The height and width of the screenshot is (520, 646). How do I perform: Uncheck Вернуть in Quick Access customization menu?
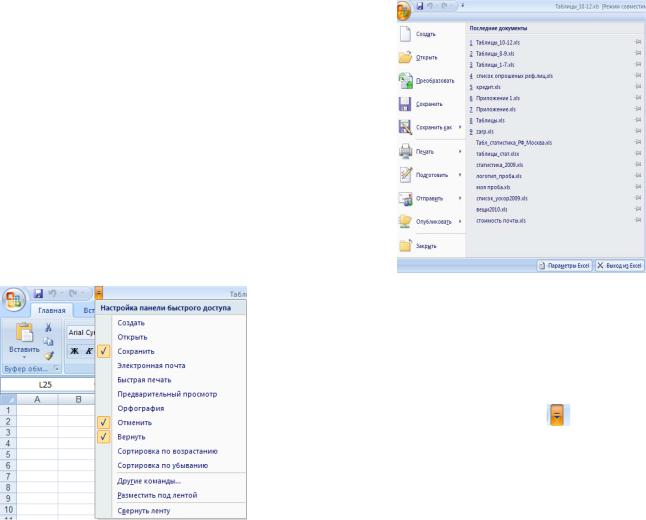coord(104,437)
